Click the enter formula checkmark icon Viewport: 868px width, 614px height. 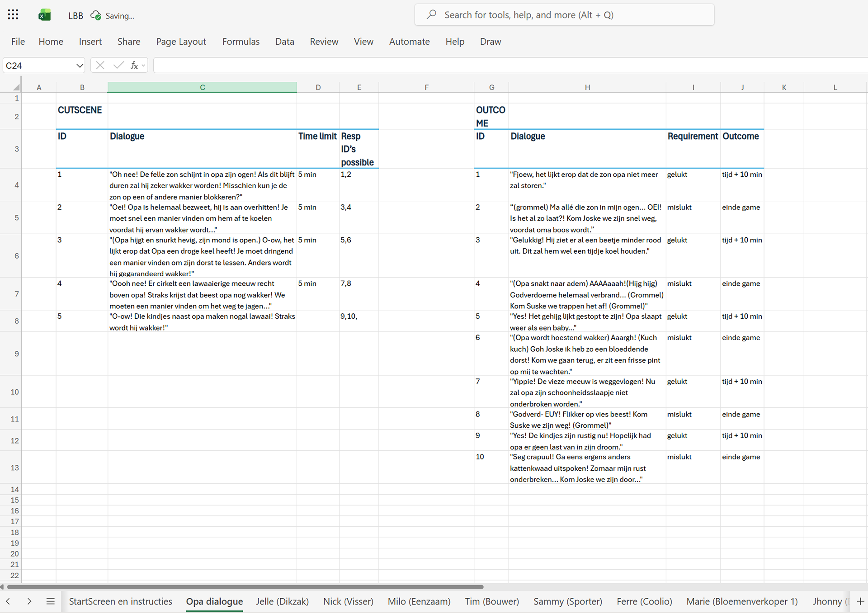tap(118, 66)
